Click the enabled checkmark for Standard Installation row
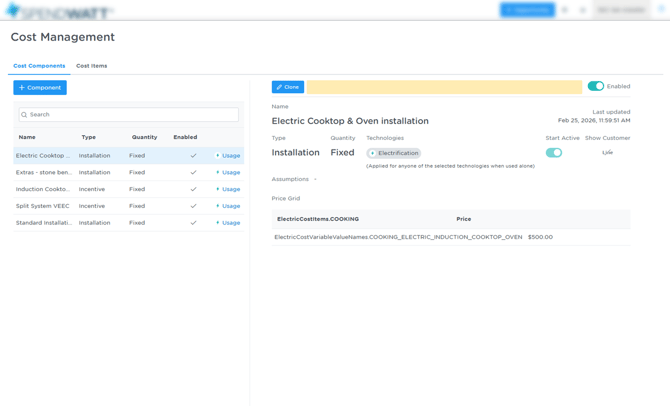Viewport: 670px width, 406px height. click(x=193, y=223)
